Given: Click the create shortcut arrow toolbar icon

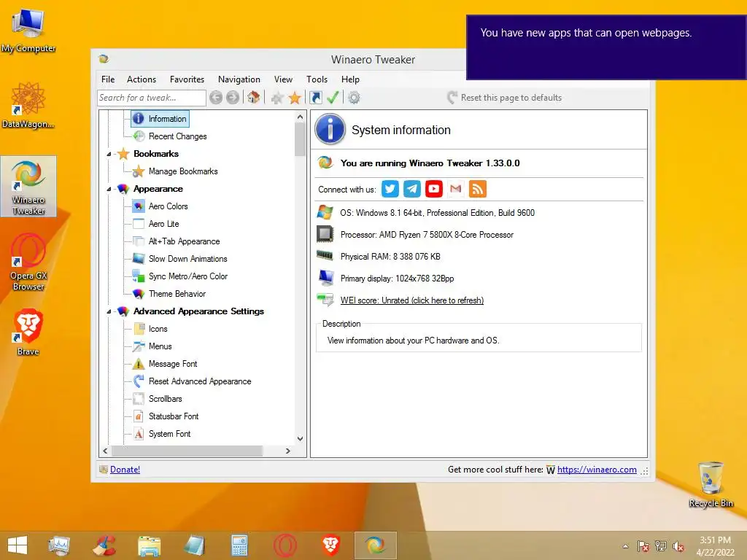Looking at the screenshot, I should point(315,98).
